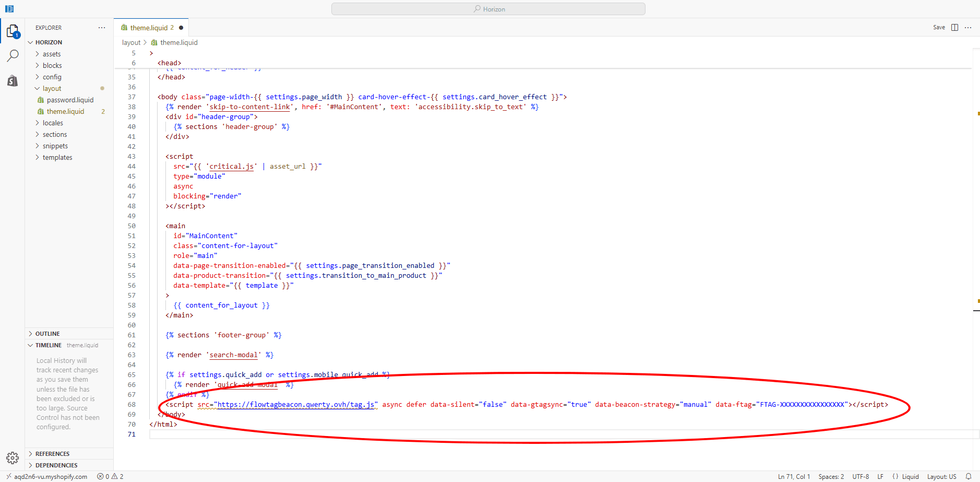Collapse the layout folder
This screenshot has width=980, height=482.
51,88
